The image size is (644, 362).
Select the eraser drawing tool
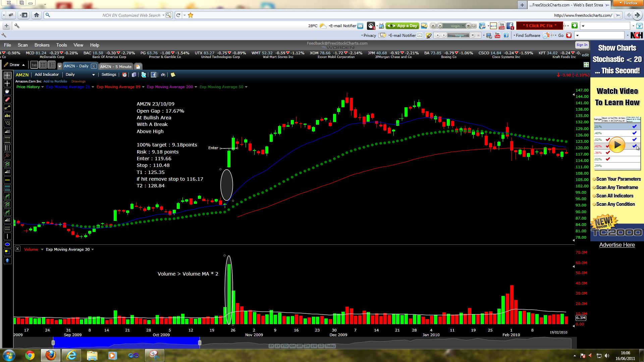click(7, 100)
